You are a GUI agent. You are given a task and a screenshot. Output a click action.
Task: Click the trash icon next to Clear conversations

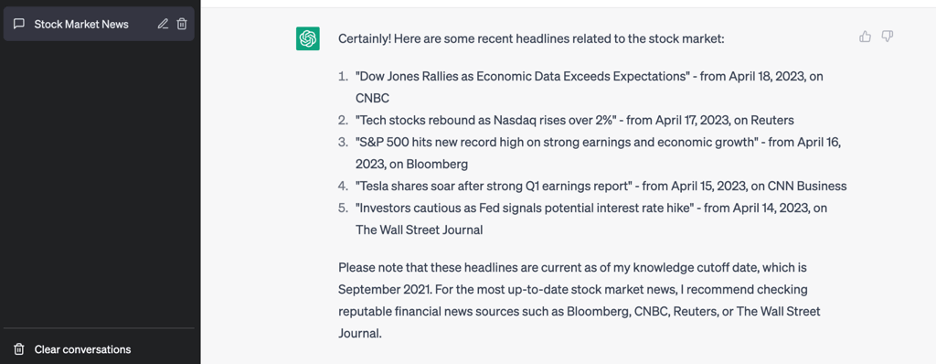coord(19,349)
